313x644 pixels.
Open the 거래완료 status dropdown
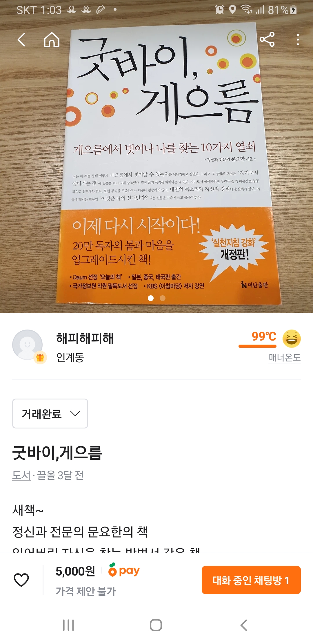(50, 413)
